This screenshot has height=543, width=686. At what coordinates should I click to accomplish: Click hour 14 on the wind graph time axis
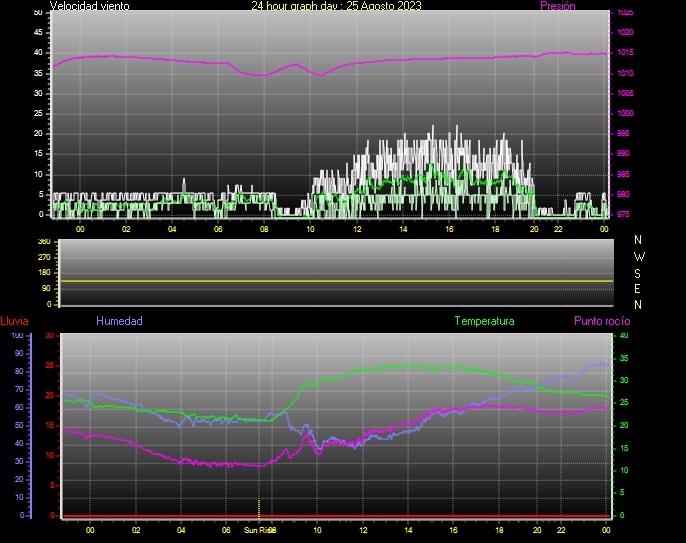(x=403, y=229)
